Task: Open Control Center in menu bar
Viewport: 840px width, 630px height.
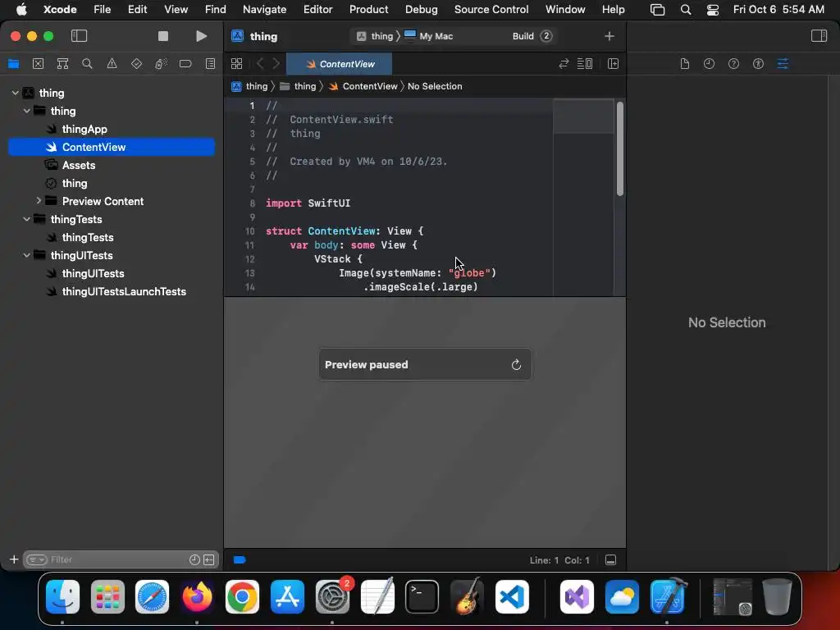Action: click(x=713, y=9)
